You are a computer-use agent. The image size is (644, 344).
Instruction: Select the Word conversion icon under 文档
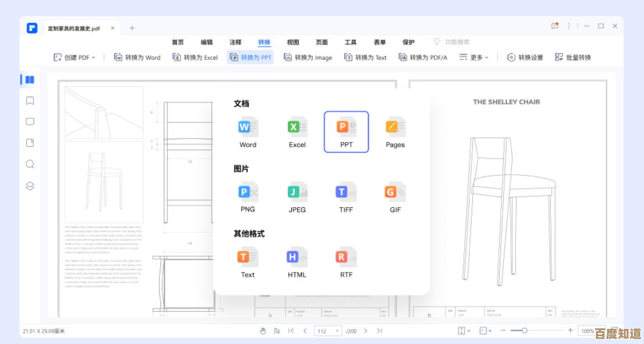pyautogui.click(x=247, y=127)
